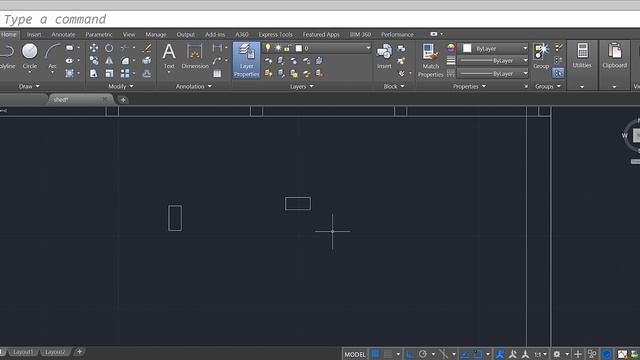Click the Rectangular Array tool icon

coord(125,73)
